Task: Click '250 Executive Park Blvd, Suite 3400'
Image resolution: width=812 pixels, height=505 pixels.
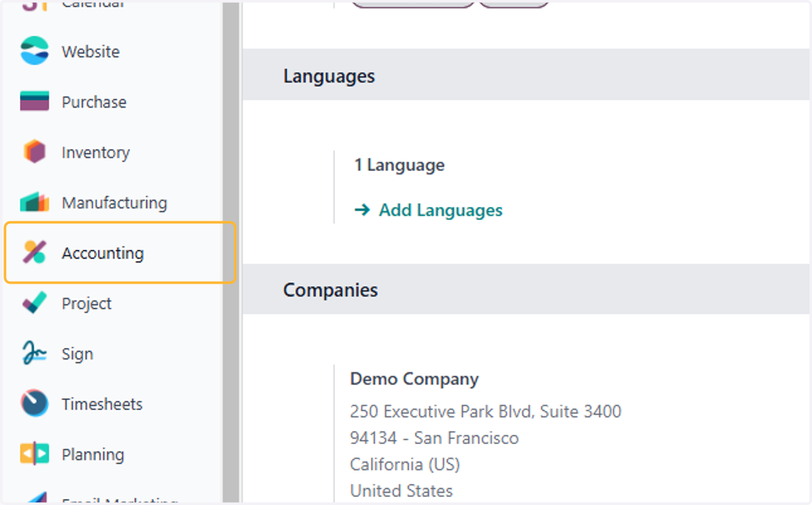Action: point(485,411)
